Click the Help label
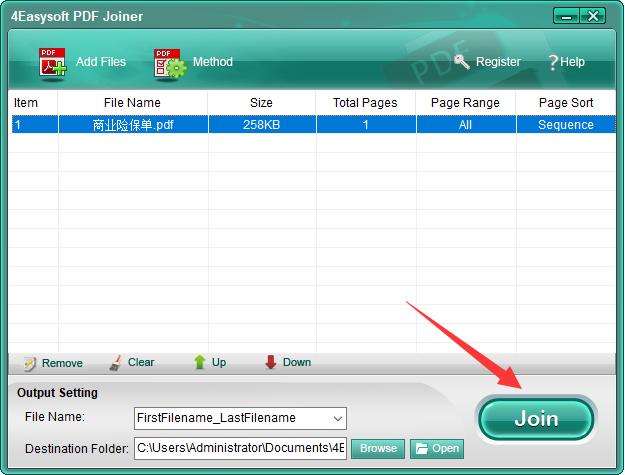The width and height of the screenshot is (625, 475). 572,62
